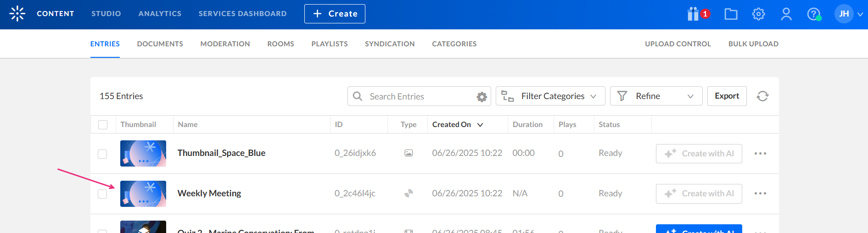Click the user profile icon
The height and width of the screenshot is (233, 868).
786,14
